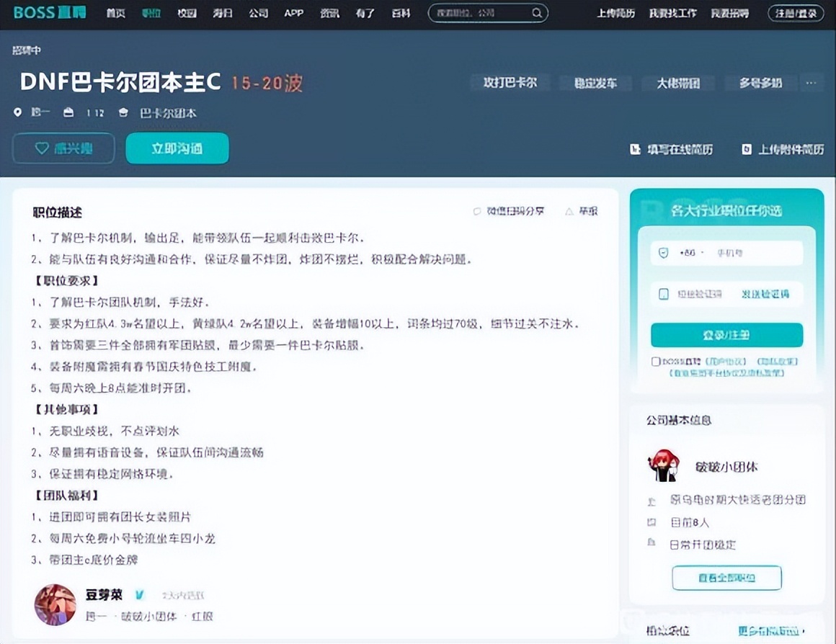Screen dimensions: 836x644
Task: Check the BOSS直聘 agreement checkbox
Action: coord(655,362)
